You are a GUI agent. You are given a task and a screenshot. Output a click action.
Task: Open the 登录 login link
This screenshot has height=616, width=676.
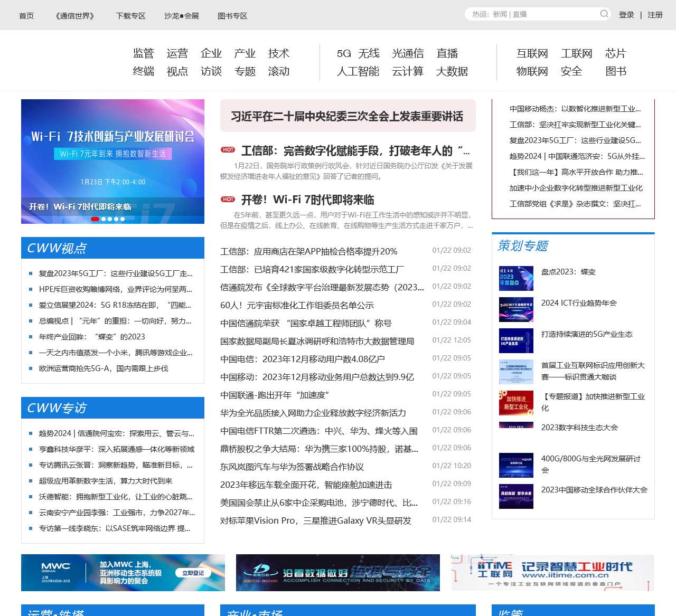626,15
